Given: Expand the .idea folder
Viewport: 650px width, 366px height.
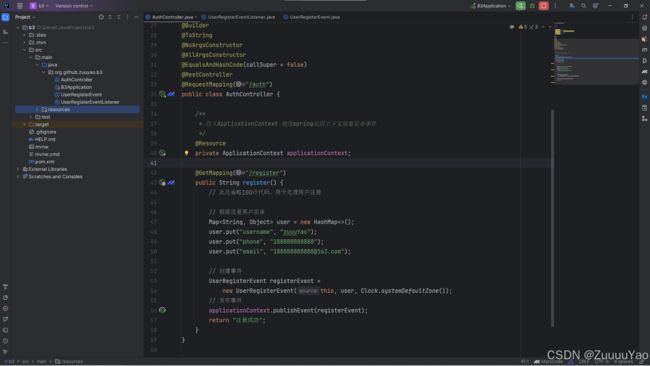Looking at the screenshot, I should coord(24,35).
